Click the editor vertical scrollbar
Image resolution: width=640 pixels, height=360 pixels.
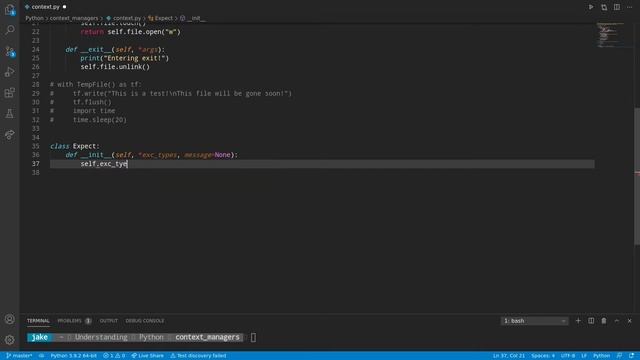pyautogui.click(x=637, y=176)
